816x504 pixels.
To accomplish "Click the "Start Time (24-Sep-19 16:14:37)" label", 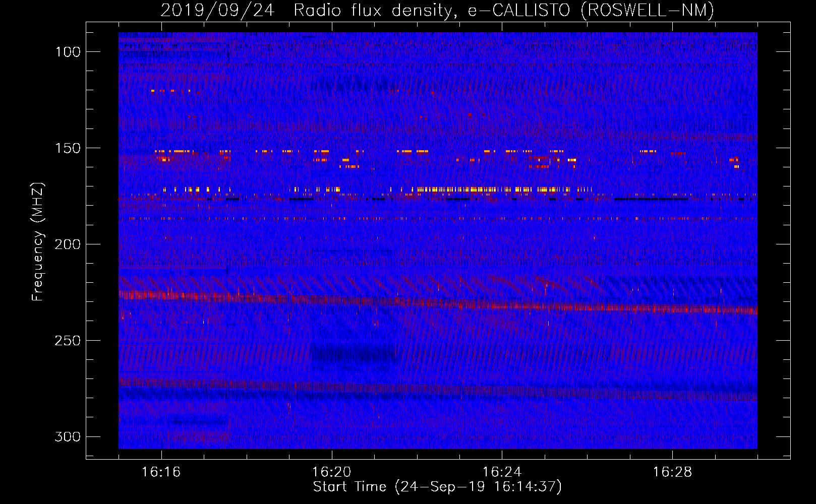I will (x=437, y=487).
